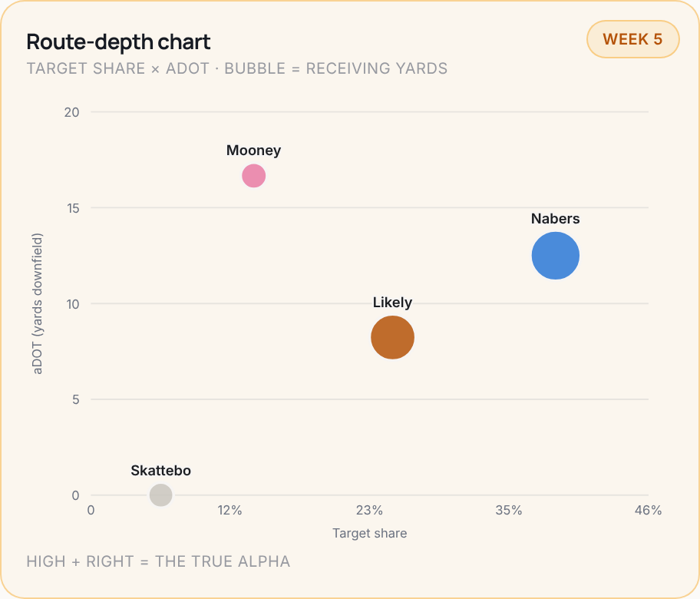Image resolution: width=700 pixels, height=599 pixels.
Task: Click the Target share axis title
Action: (x=370, y=533)
